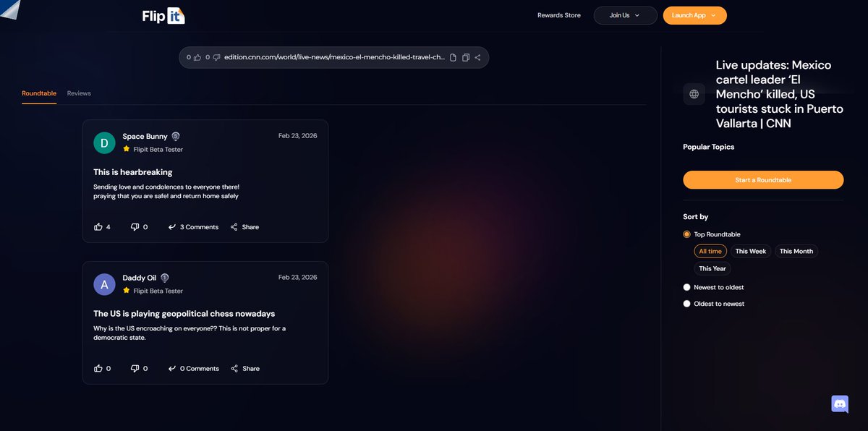The height and width of the screenshot is (431, 868).
Task: Switch to the Roundtable tab
Action: [x=39, y=93]
